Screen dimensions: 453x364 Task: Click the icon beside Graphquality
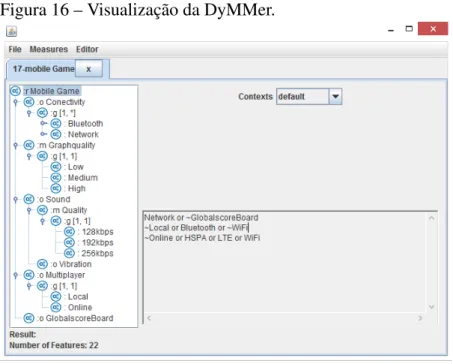pos(29,145)
